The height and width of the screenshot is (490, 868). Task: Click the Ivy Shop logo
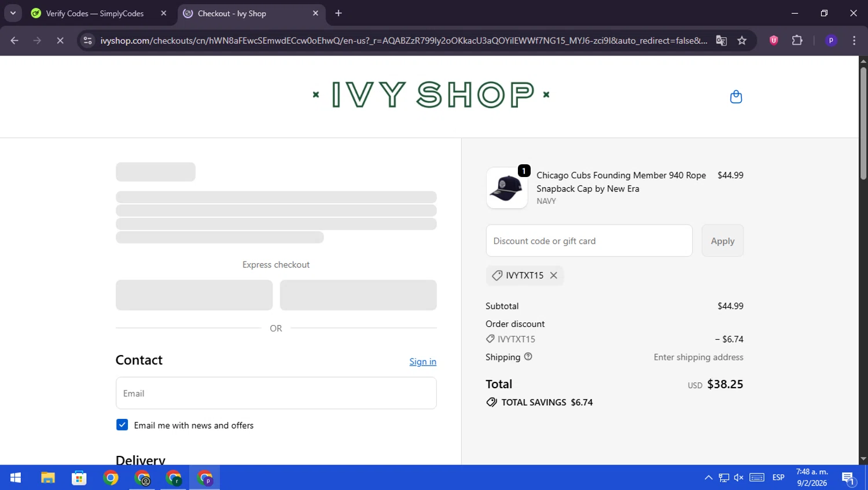(431, 95)
